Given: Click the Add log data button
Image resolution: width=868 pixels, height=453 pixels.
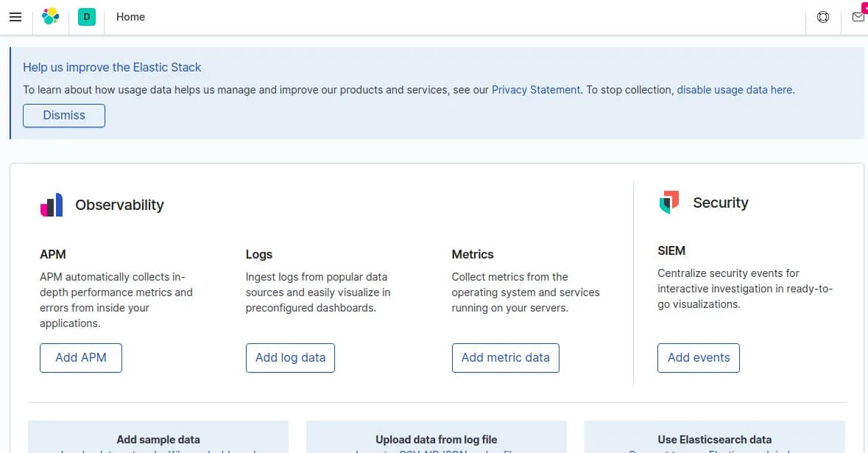Looking at the screenshot, I should pyautogui.click(x=290, y=358).
